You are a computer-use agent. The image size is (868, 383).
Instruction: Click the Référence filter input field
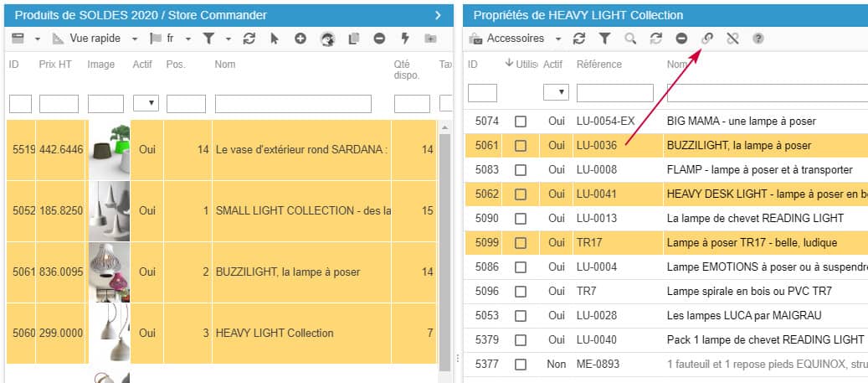point(614,93)
